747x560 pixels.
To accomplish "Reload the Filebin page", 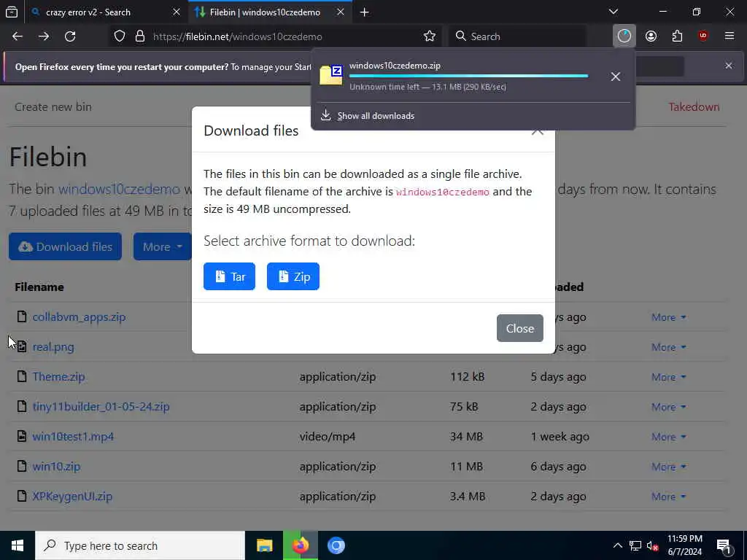I will [70, 36].
